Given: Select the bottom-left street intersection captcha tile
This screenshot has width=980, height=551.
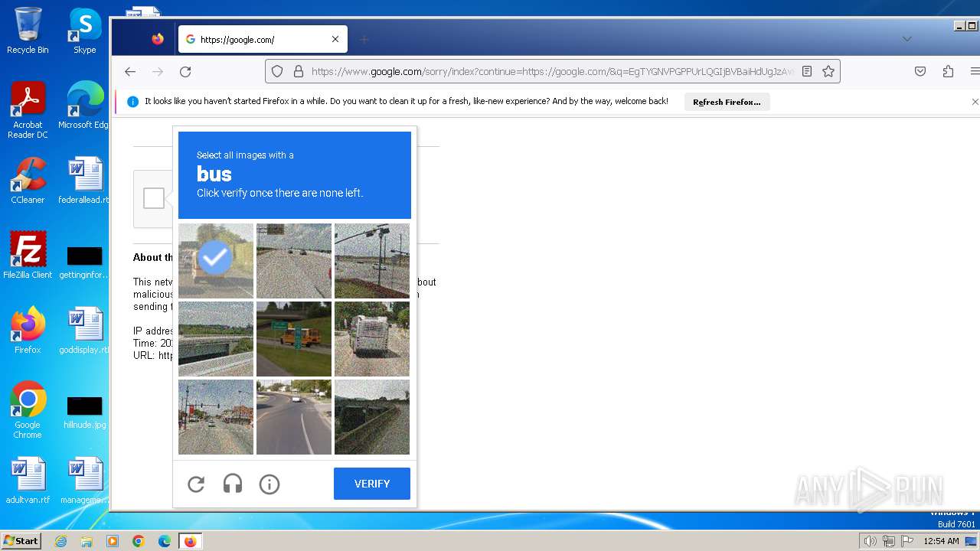Looking at the screenshot, I should click(x=216, y=416).
